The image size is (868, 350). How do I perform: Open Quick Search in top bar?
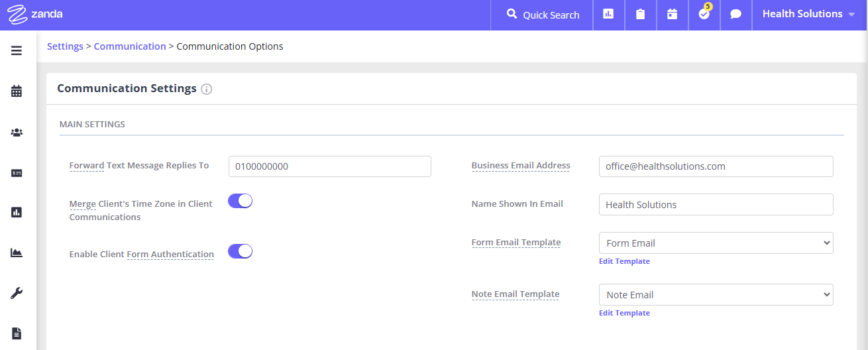543,15
